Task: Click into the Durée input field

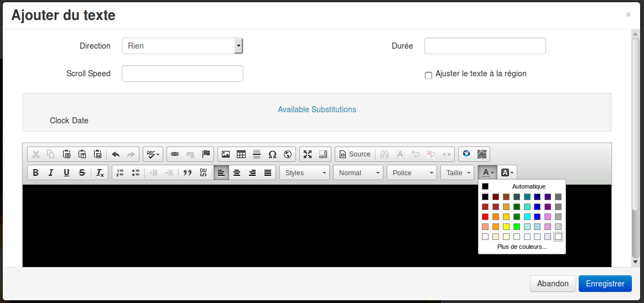Action: pyautogui.click(x=485, y=46)
